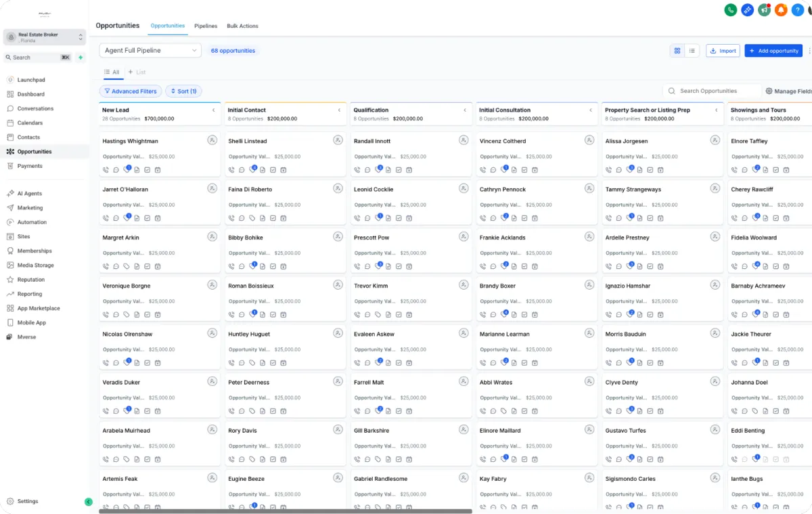Open the Veronique Borgne opportunity card
Image resolution: width=812 pixels, height=514 pixels.
click(160, 299)
